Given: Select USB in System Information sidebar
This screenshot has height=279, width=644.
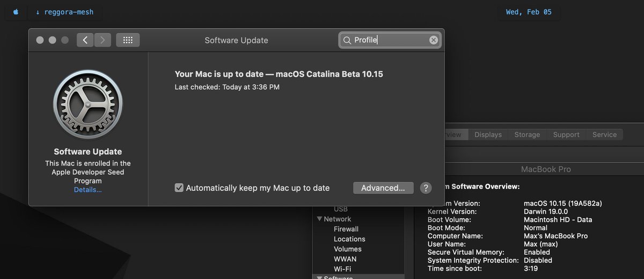Looking at the screenshot, I should (340, 209).
